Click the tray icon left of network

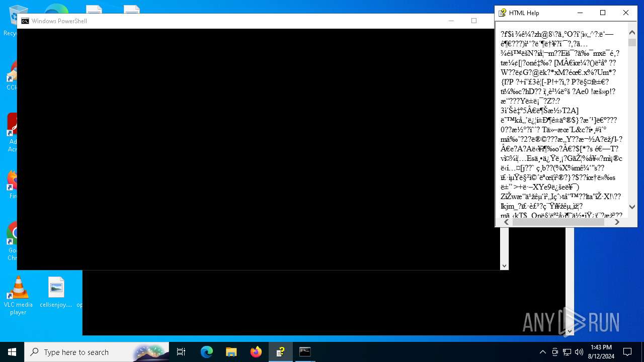[554, 352]
